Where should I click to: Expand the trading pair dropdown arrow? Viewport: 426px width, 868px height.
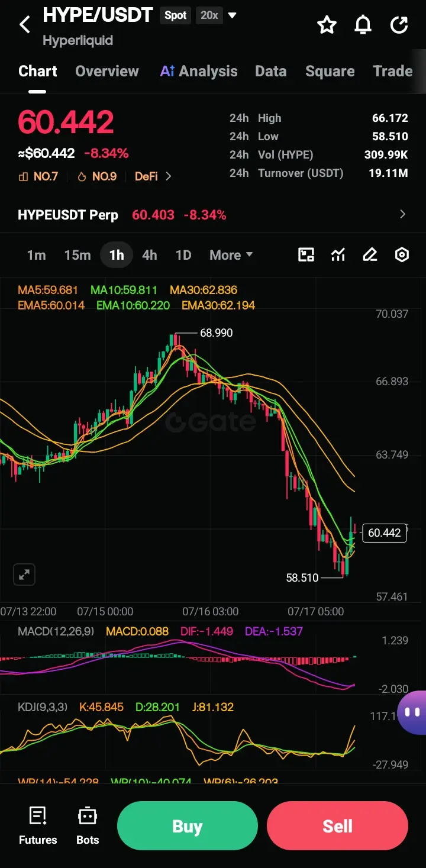233,15
